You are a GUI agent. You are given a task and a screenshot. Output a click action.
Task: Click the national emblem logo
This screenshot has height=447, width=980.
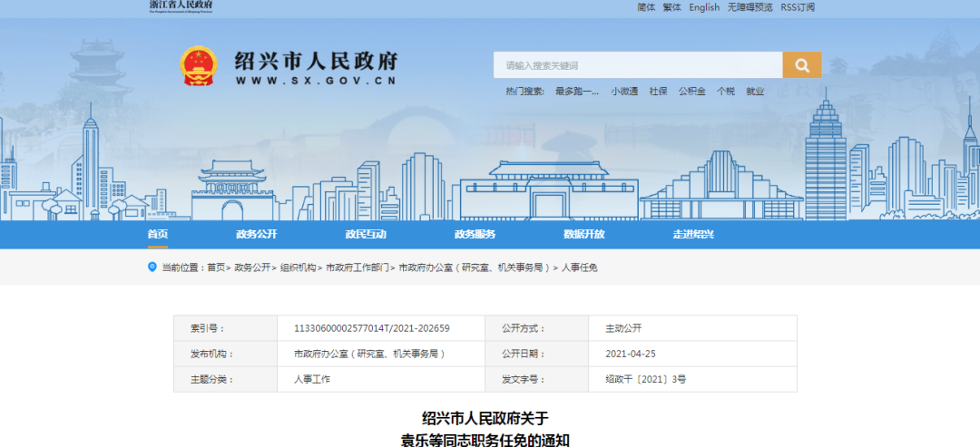(199, 65)
